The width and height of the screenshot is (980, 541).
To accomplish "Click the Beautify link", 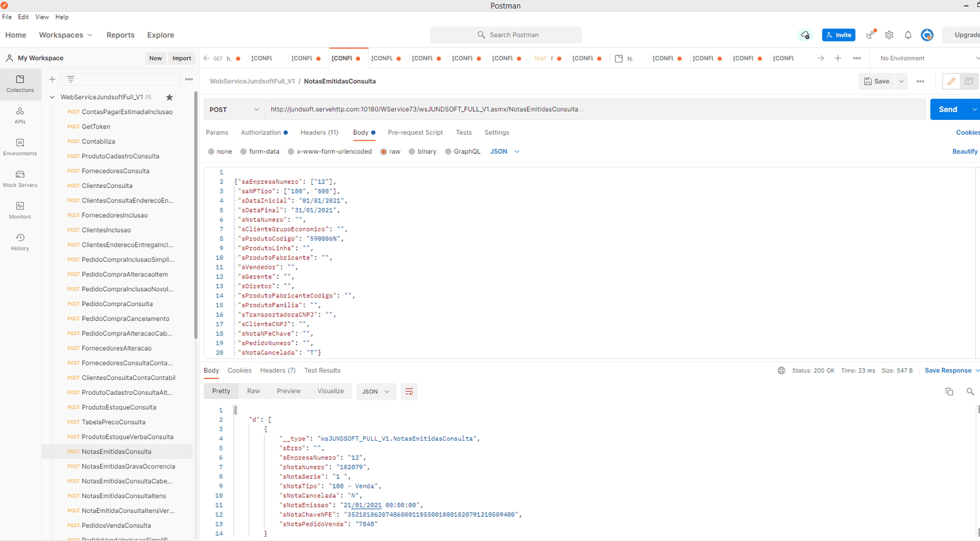I will pyautogui.click(x=964, y=152).
